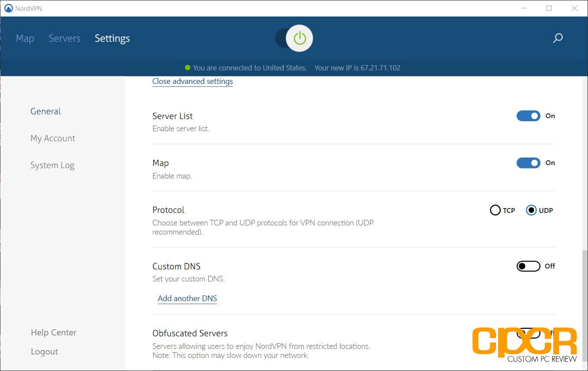588x371 pixels.
Task: Switch to the Servers tab
Action: [64, 38]
